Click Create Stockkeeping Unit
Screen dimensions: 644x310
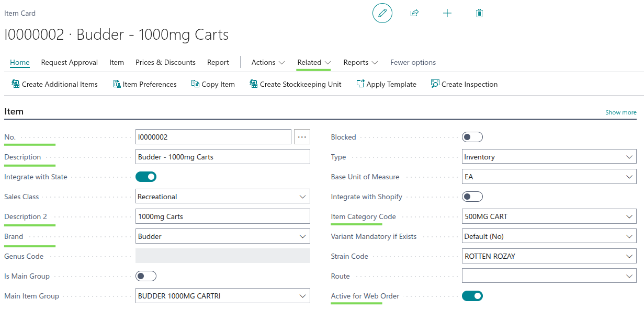(x=296, y=84)
